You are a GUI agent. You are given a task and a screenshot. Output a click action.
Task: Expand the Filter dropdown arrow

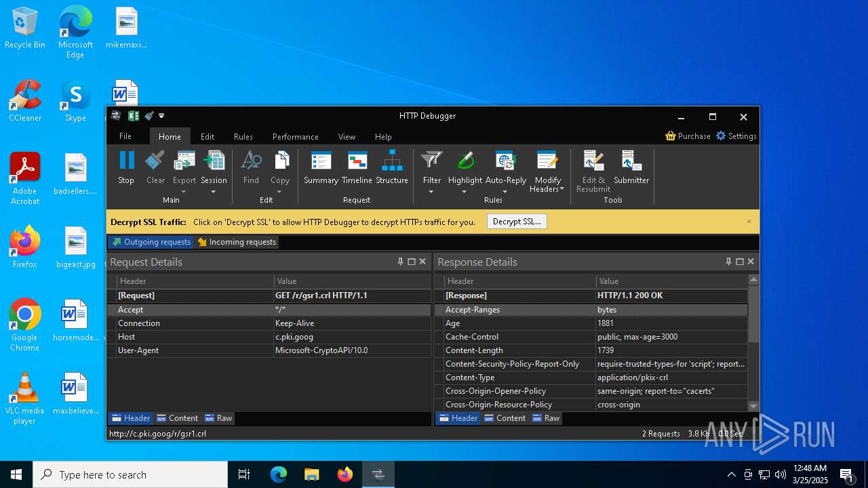click(431, 192)
